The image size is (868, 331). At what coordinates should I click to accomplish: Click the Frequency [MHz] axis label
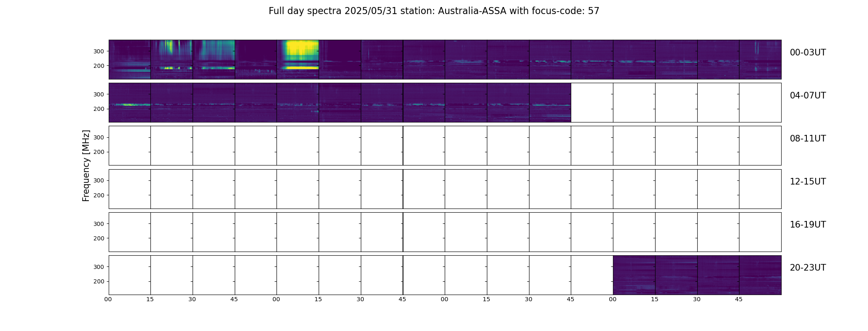[x=86, y=165]
